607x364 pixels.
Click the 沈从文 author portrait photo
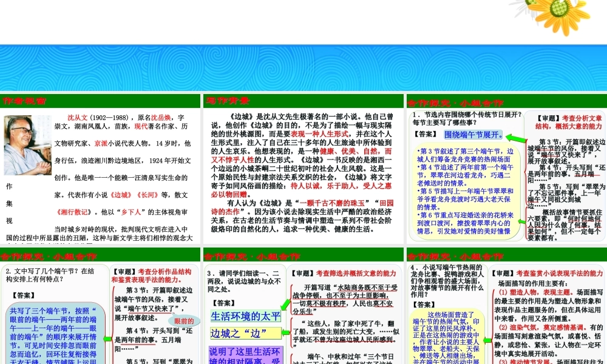point(27,146)
